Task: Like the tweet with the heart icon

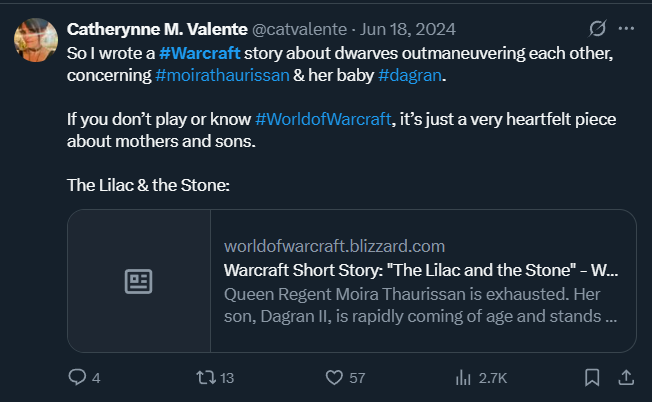Action: pyautogui.click(x=335, y=377)
